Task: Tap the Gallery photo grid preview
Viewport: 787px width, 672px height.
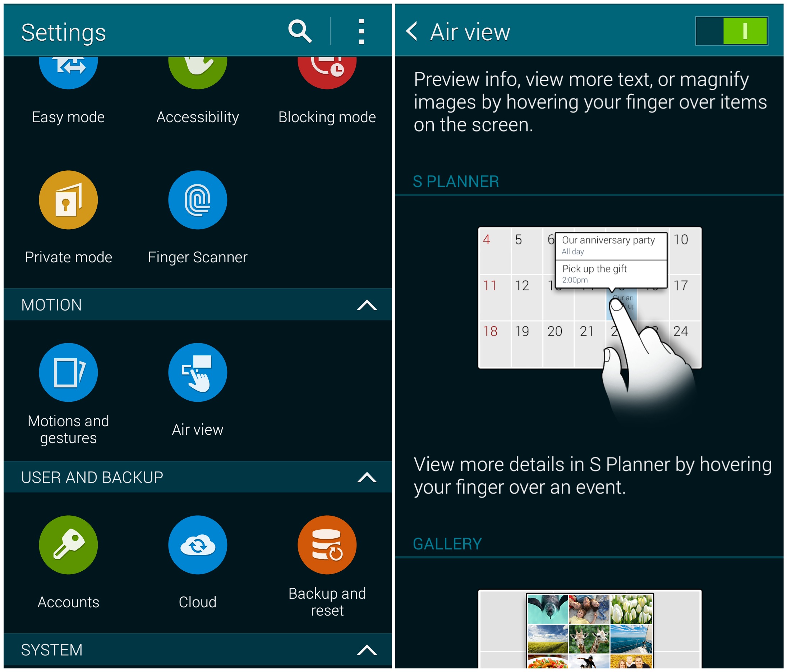Action: click(x=589, y=631)
